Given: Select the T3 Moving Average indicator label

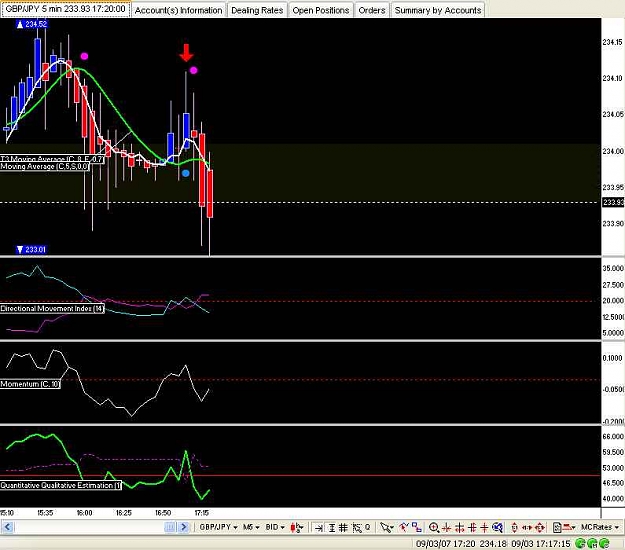Looking at the screenshot, I should 52,159.
